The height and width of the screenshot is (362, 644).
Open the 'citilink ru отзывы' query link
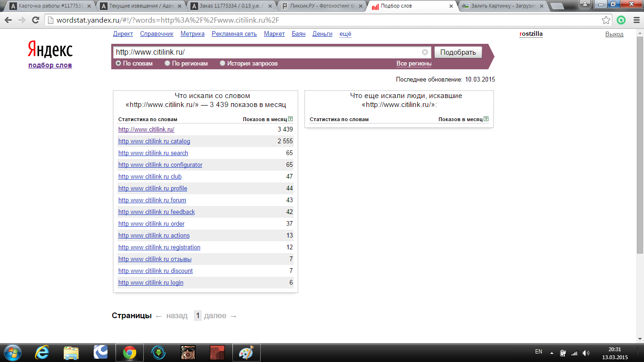click(155, 259)
